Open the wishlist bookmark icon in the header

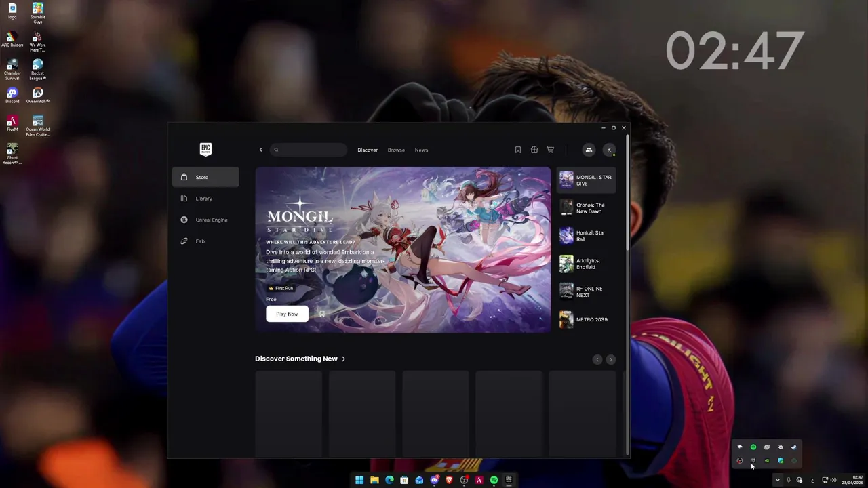click(x=518, y=150)
